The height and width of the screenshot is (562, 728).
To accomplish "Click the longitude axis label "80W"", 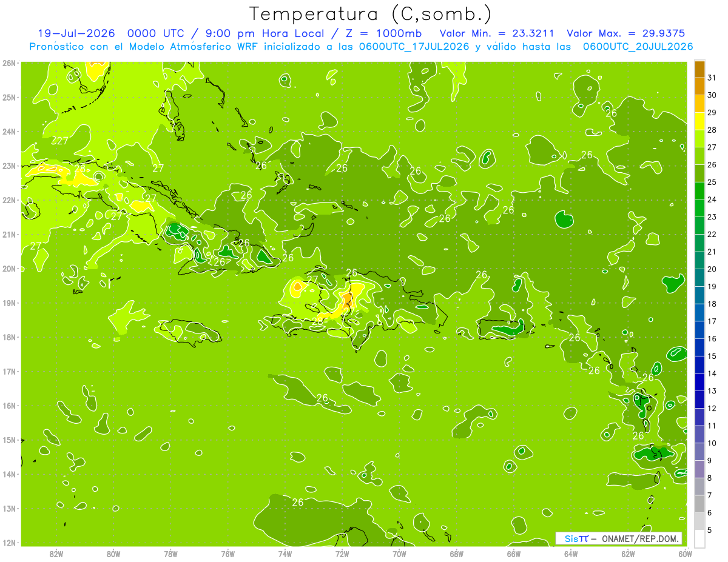I will point(113,554).
